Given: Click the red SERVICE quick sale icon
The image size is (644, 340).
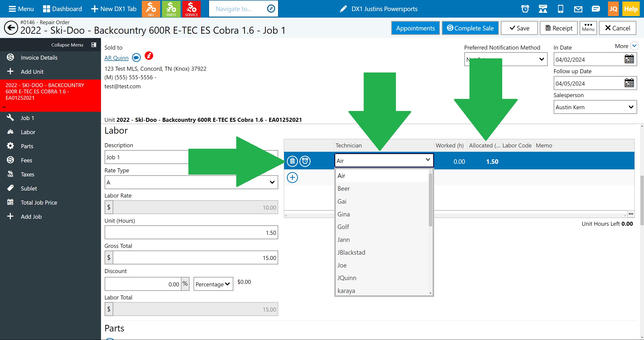Looking at the screenshot, I should pyautogui.click(x=191, y=9).
